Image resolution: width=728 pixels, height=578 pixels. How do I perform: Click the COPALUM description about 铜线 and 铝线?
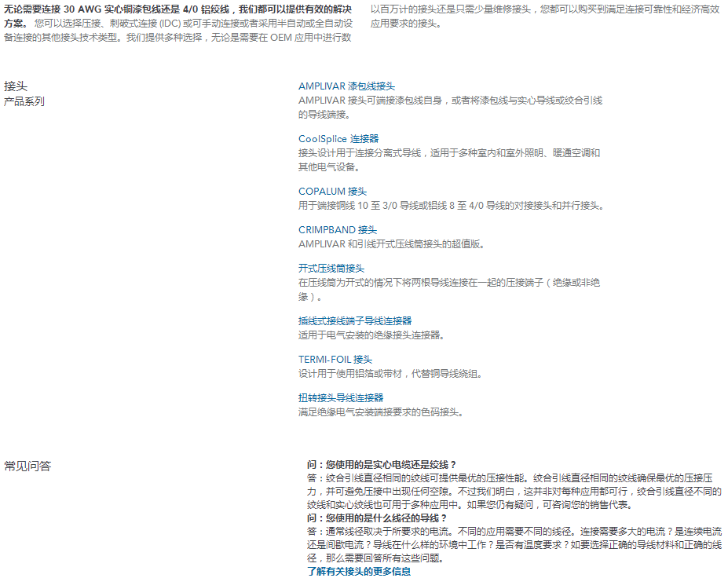click(x=451, y=206)
